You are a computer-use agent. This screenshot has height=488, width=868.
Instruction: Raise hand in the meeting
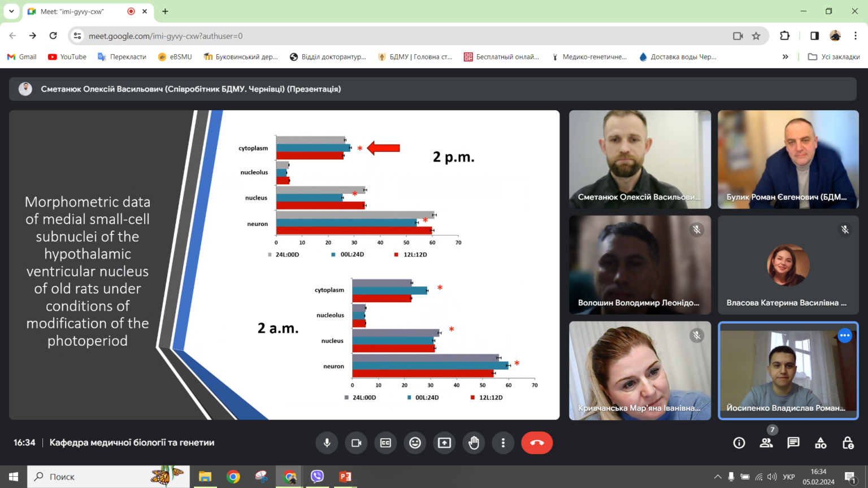(x=474, y=443)
